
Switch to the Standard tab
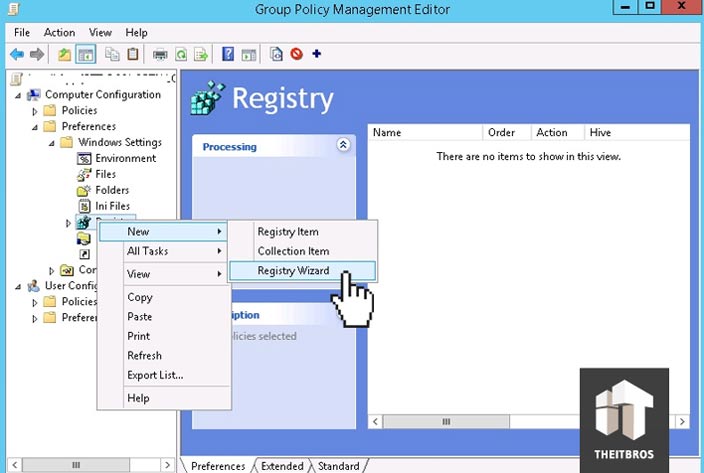pos(339,466)
